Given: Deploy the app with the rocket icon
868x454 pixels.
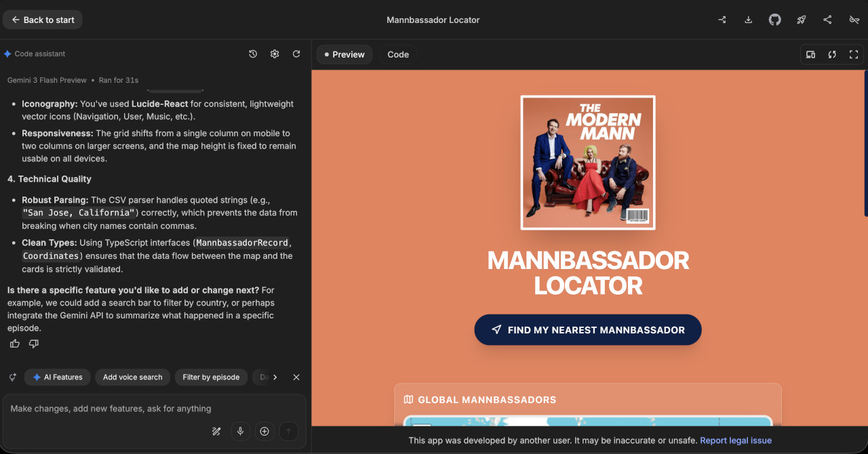Looking at the screenshot, I should 801,20.
